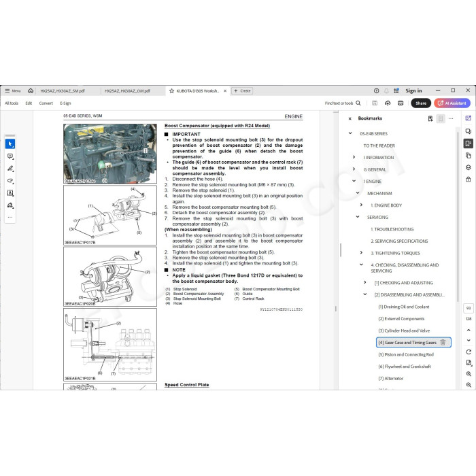Go to the Home icon

31,90
